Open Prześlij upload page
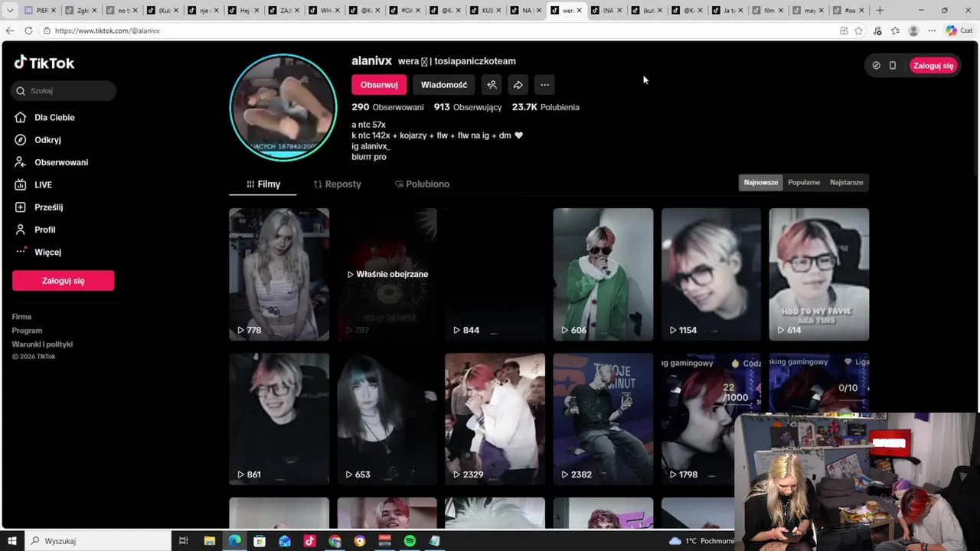This screenshot has height=551, width=980. pos(39,207)
